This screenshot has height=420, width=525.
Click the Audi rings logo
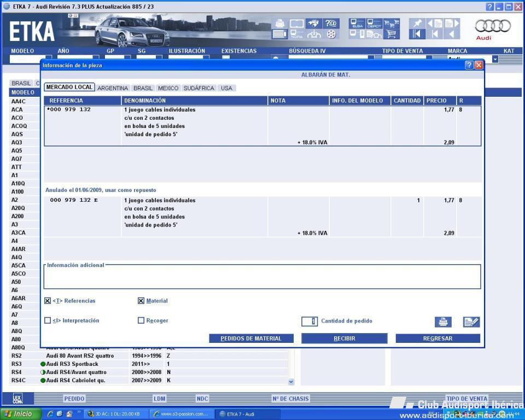tap(493, 26)
